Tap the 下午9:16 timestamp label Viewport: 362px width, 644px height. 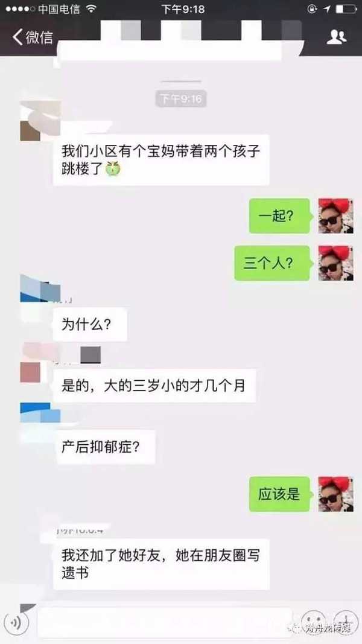coord(181,99)
